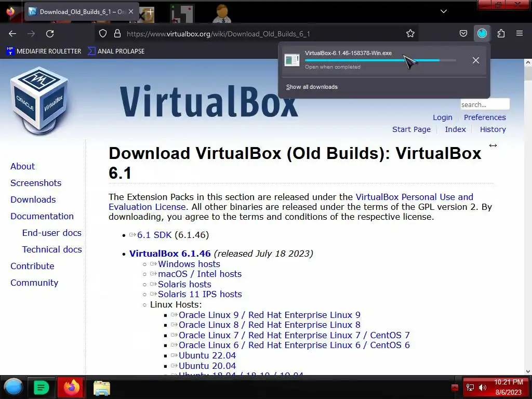Viewport: 532px width, 399px height.
Task: Open the Login link
Action: tap(443, 117)
